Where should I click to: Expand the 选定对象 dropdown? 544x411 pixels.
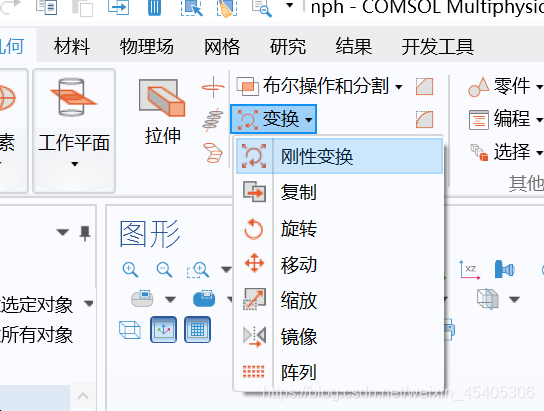click(89, 303)
